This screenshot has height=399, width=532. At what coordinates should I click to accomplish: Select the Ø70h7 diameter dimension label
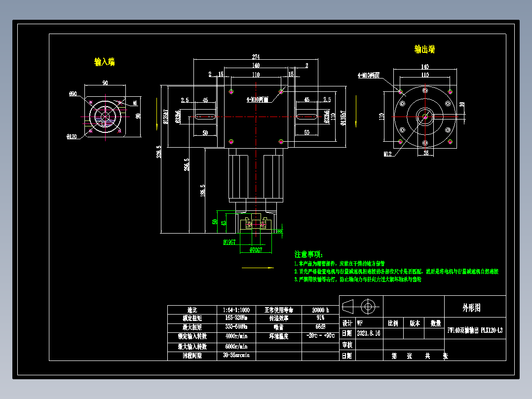coord(256,250)
